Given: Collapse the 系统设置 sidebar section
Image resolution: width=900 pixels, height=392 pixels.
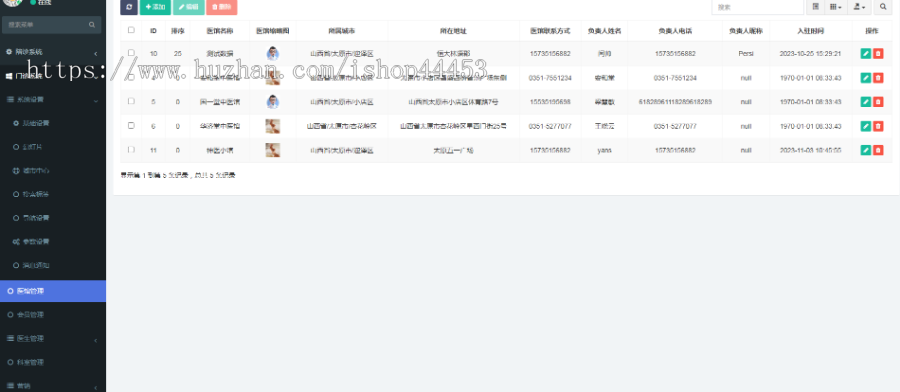Looking at the screenshot, I should point(53,99).
